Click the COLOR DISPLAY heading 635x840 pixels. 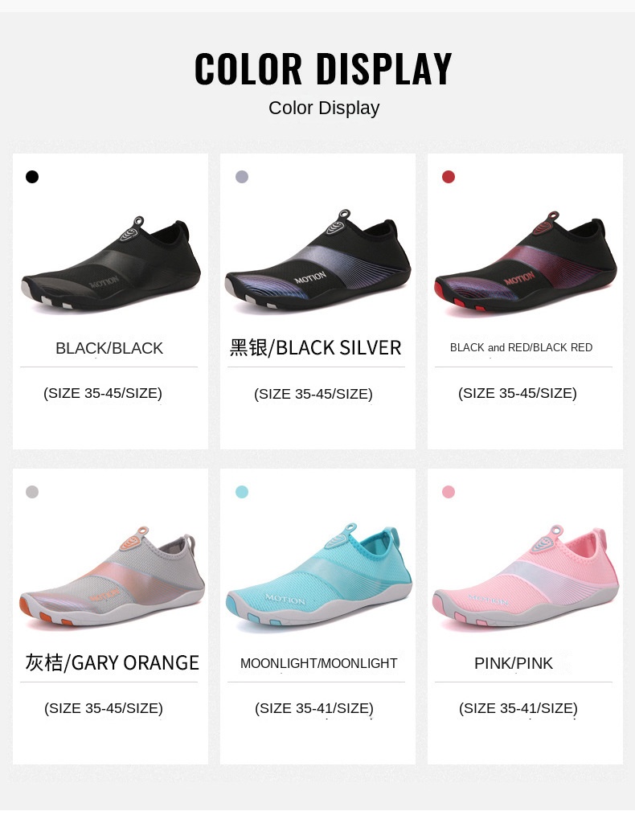(323, 68)
